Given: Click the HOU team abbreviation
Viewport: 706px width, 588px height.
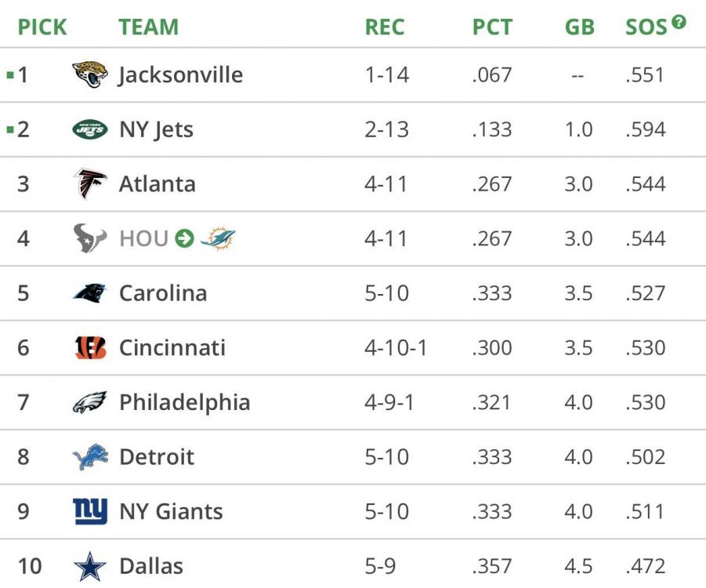Looking at the screenshot, I should (144, 238).
